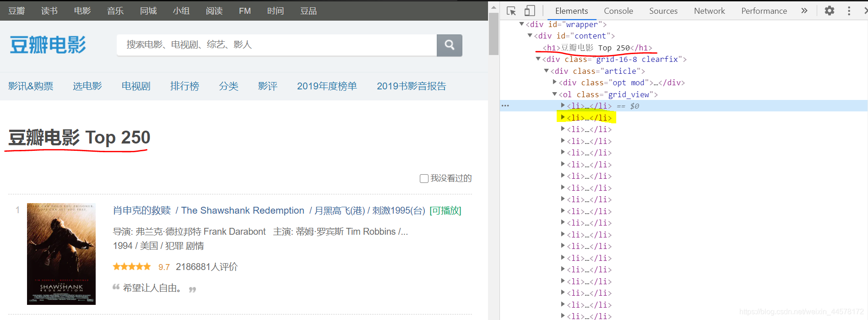
Task: Select the h1 豆瓣电影 Top 250 element
Action: coord(597,48)
